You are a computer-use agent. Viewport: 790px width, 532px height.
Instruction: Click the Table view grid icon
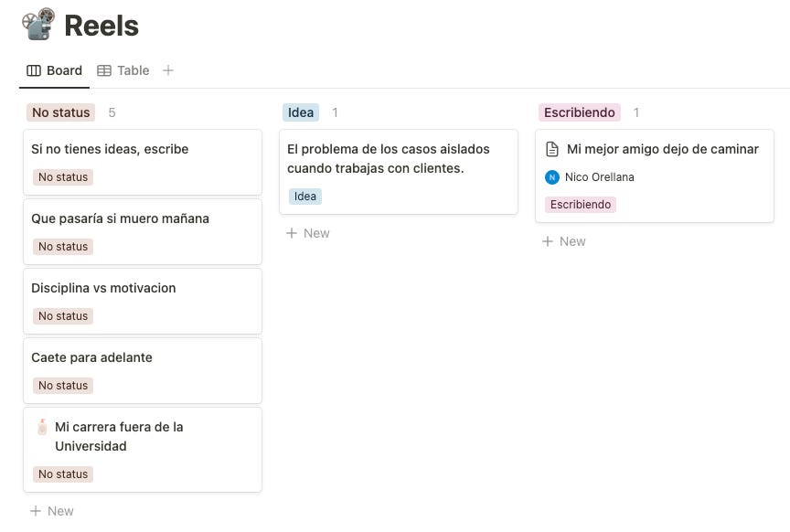click(104, 70)
